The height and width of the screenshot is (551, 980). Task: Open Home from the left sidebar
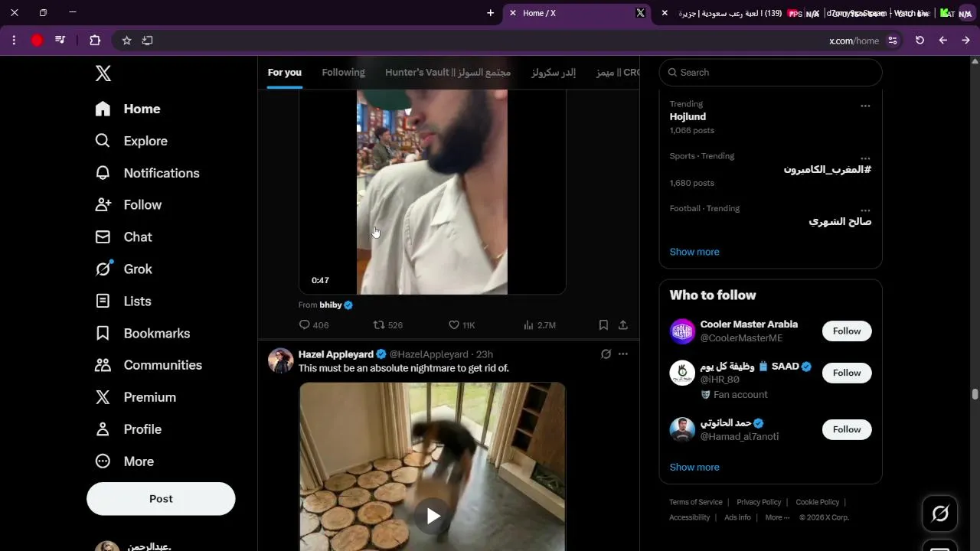point(128,109)
